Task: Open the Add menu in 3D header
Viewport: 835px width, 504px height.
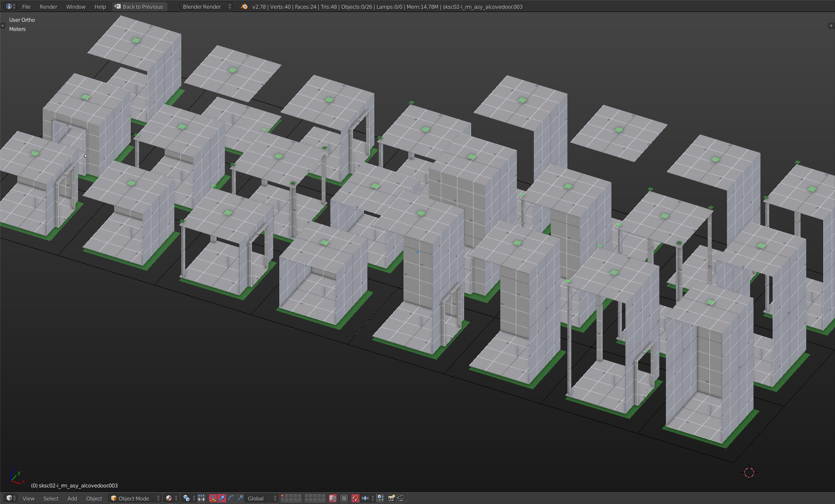Action: (72, 498)
